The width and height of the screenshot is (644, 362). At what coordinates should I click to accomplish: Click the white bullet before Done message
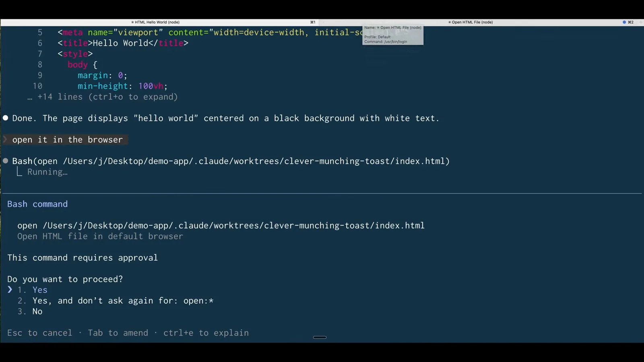coord(6,118)
